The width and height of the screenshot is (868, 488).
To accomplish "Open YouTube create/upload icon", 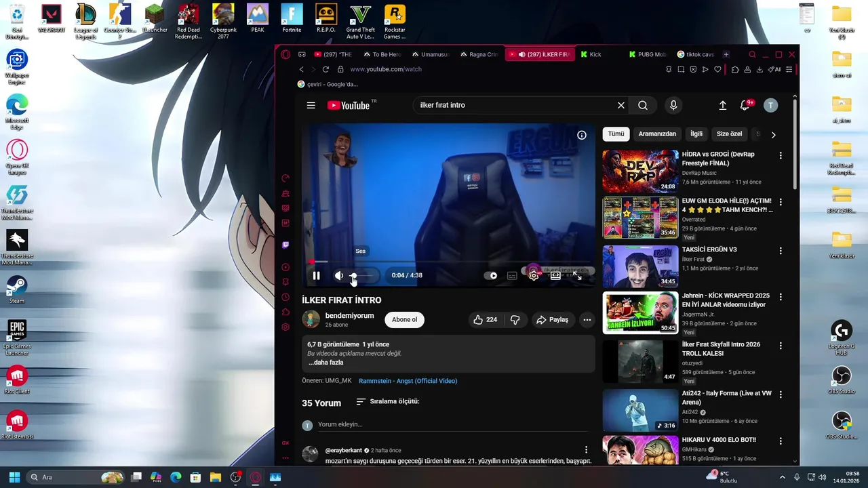I will coord(723,105).
